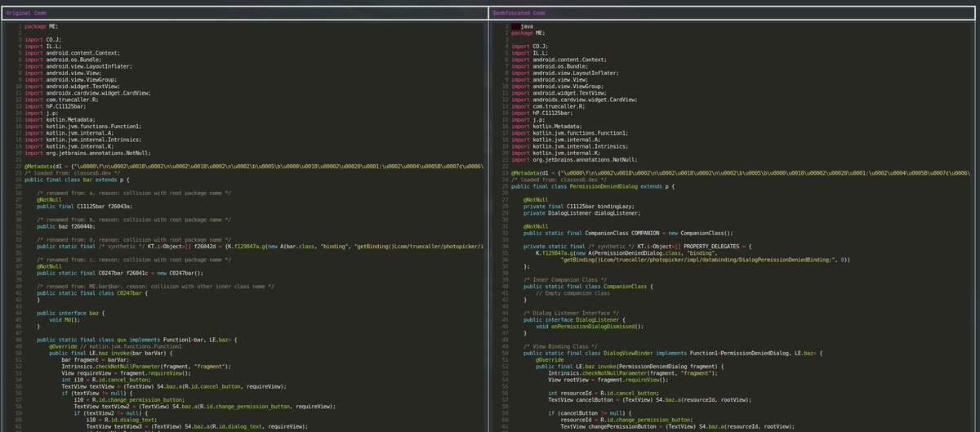Select "class DialogViewBinder implements Function1" line
Viewport: 980px width, 432px height.
tap(672, 352)
